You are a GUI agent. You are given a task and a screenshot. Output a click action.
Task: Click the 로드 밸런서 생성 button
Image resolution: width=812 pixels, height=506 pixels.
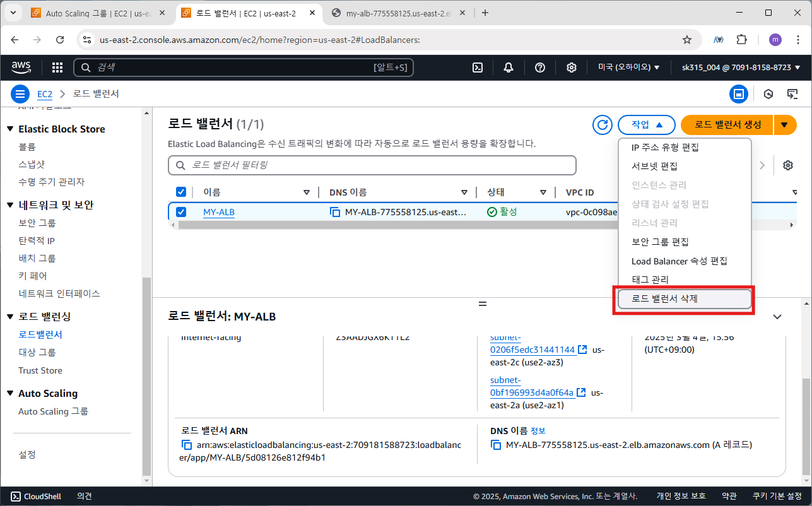[727, 125]
